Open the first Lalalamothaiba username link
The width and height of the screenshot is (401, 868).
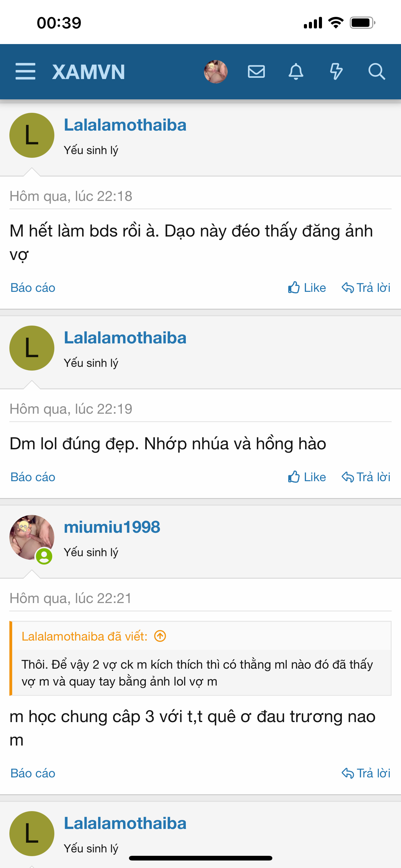[x=125, y=125]
